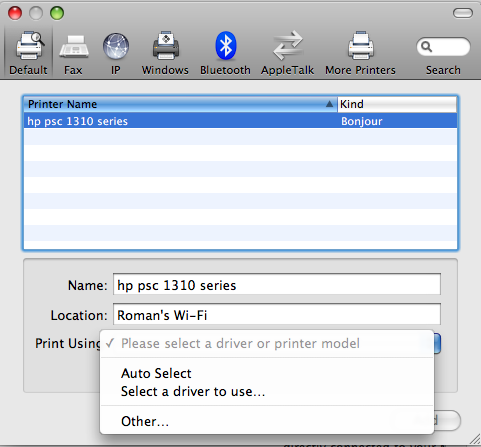This screenshot has width=481, height=447.
Task: Open the Bluetooth printer icon
Action: [x=226, y=46]
